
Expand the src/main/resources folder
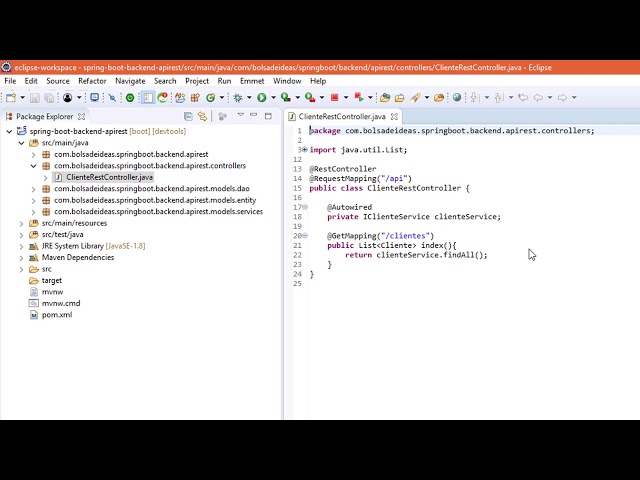click(x=21, y=224)
